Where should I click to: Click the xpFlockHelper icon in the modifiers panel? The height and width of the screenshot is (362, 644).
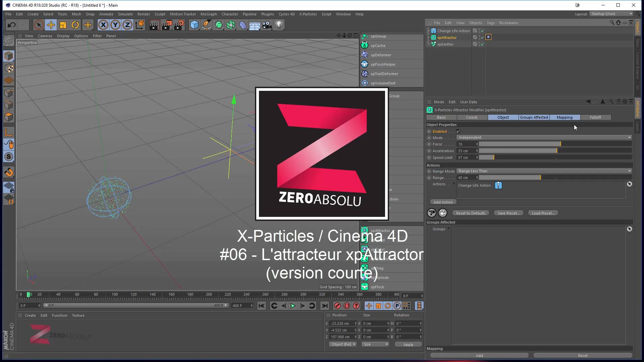(x=365, y=64)
